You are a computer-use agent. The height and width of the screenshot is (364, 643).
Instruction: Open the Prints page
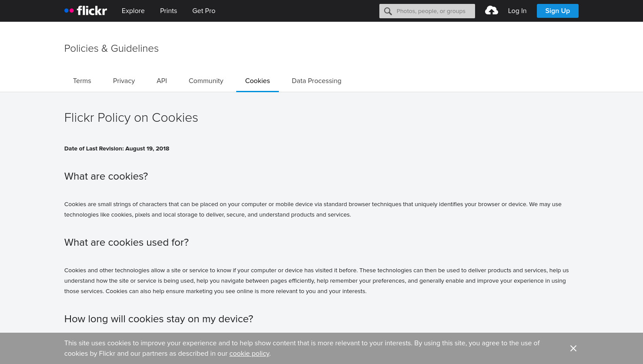pos(168,11)
